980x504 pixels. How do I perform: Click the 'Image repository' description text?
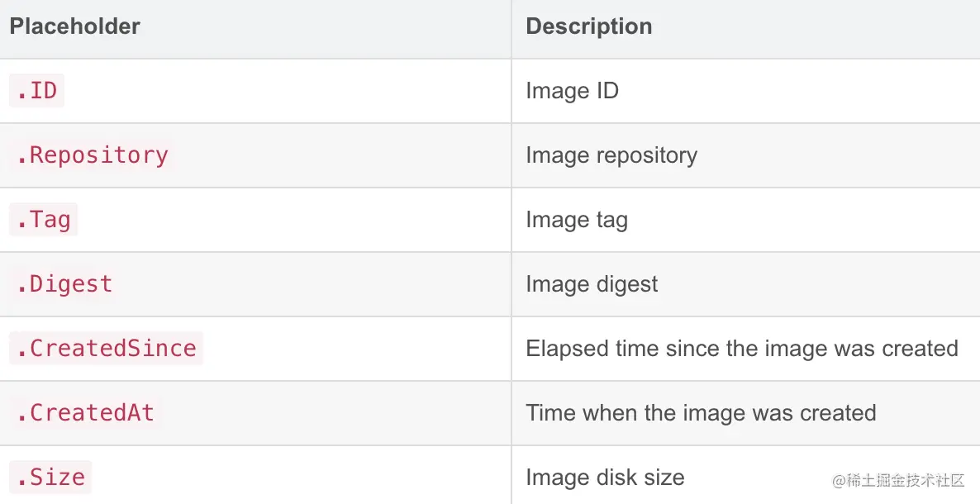tap(611, 155)
